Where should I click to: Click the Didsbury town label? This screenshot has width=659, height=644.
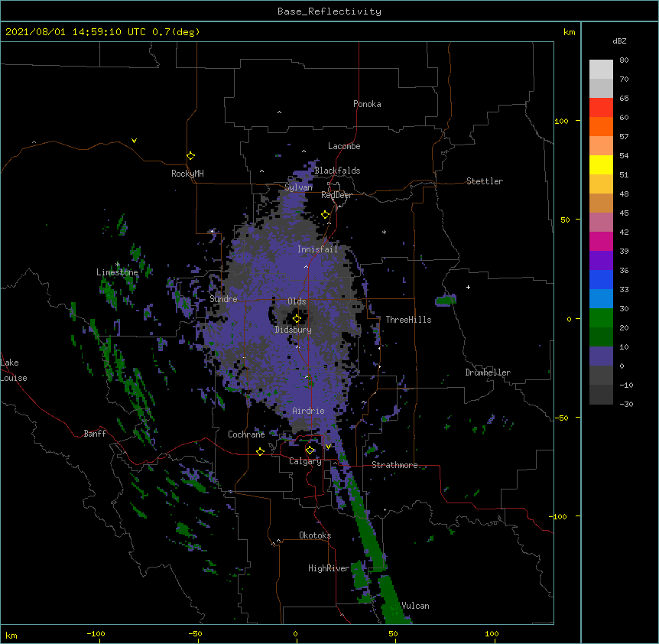click(293, 330)
